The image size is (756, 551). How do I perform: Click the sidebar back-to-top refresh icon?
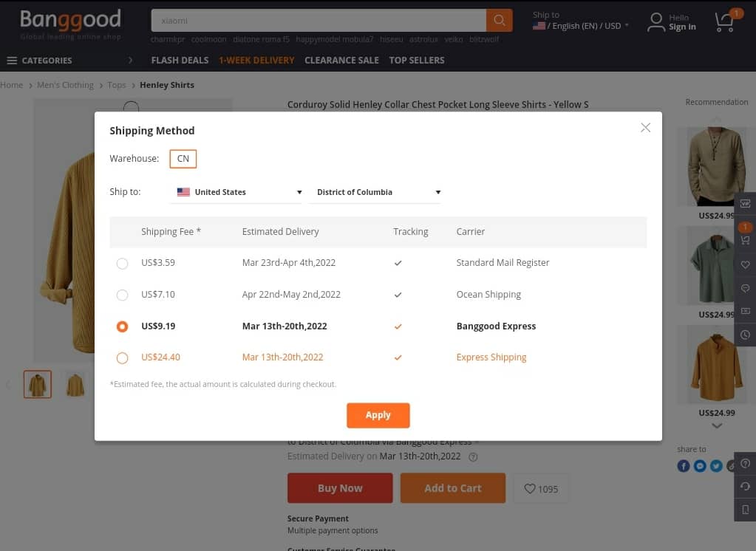click(745, 487)
